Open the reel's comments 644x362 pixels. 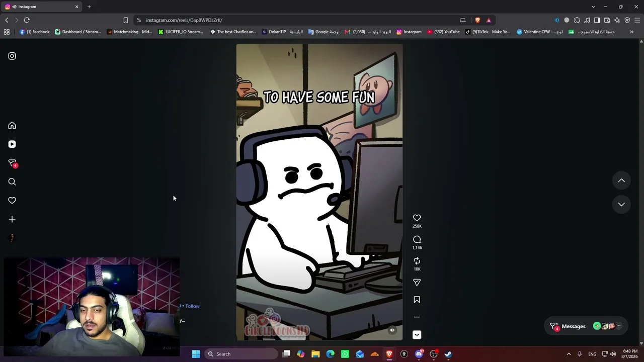click(x=417, y=239)
